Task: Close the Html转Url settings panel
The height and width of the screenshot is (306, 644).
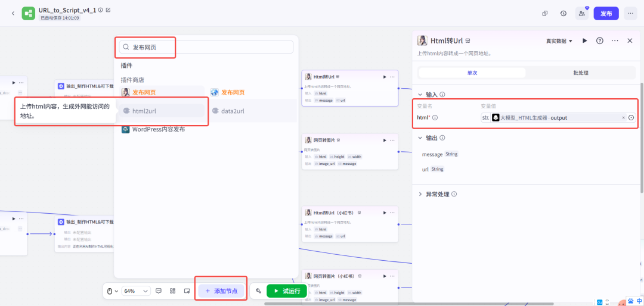Action: [630, 40]
